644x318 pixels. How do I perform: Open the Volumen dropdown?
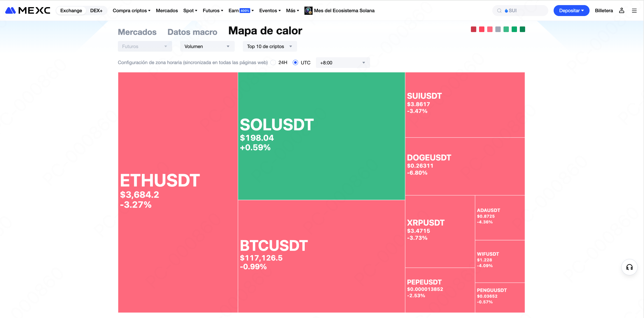tap(207, 46)
